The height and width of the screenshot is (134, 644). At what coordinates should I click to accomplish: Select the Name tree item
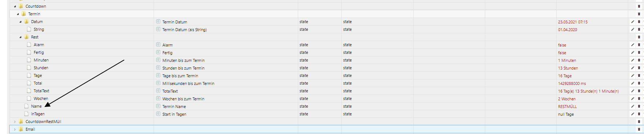36,106
